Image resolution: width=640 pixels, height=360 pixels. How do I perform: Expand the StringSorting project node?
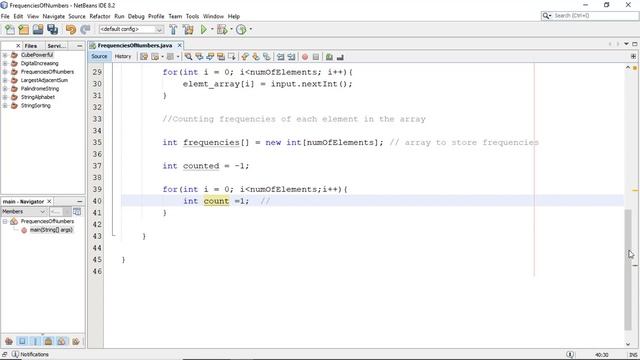point(5,106)
